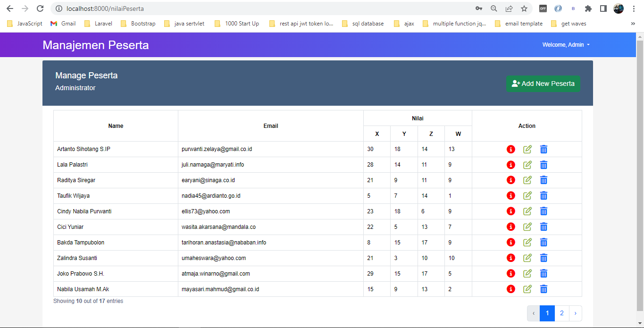This screenshot has height=328, width=644.
Task: Expand the bookmarks overflow chevron
Action: point(633,24)
